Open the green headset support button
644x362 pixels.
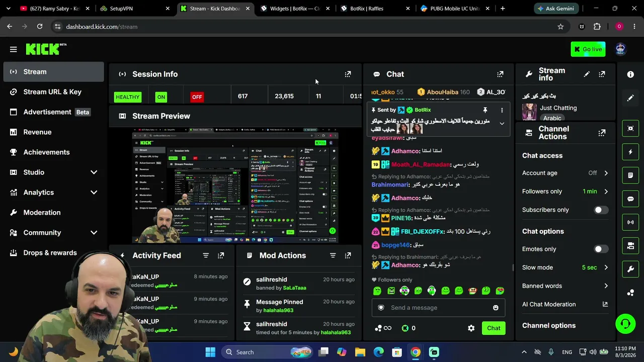tap(625, 323)
